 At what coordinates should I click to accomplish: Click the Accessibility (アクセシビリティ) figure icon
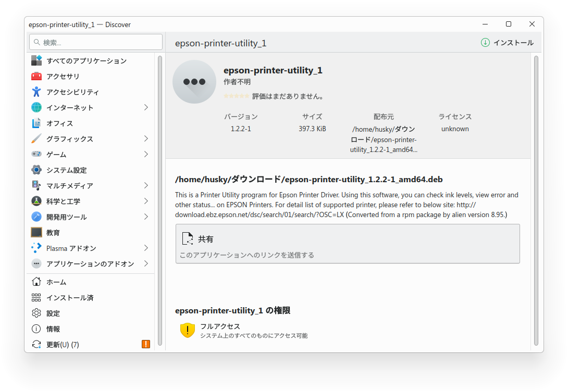[x=36, y=92]
